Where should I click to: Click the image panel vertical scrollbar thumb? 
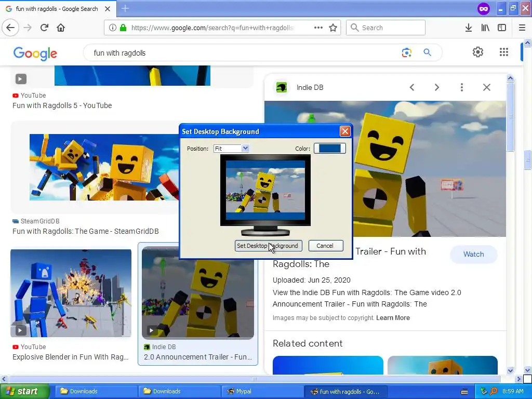pyautogui.click(x=510, y=117)
